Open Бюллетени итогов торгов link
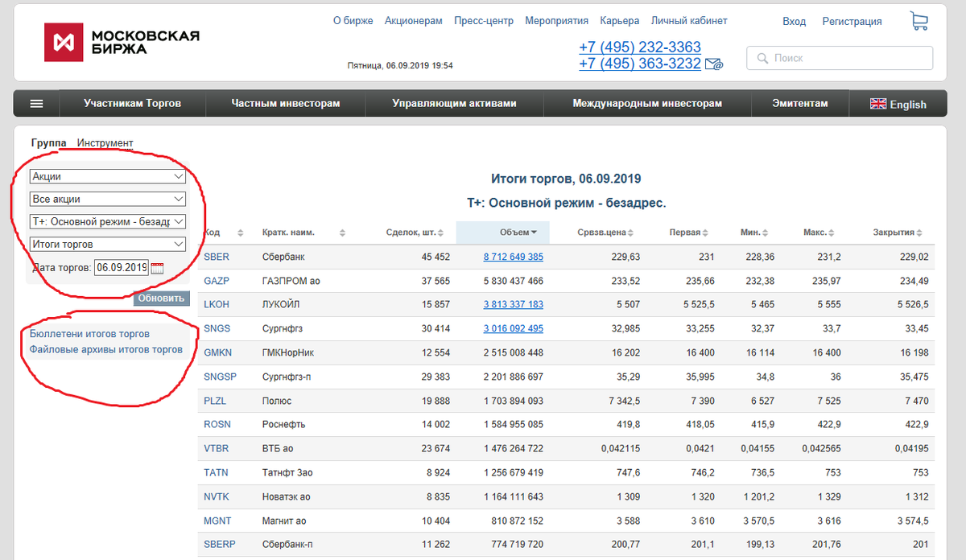The image size is (966, 560). (x=89, y=333)
